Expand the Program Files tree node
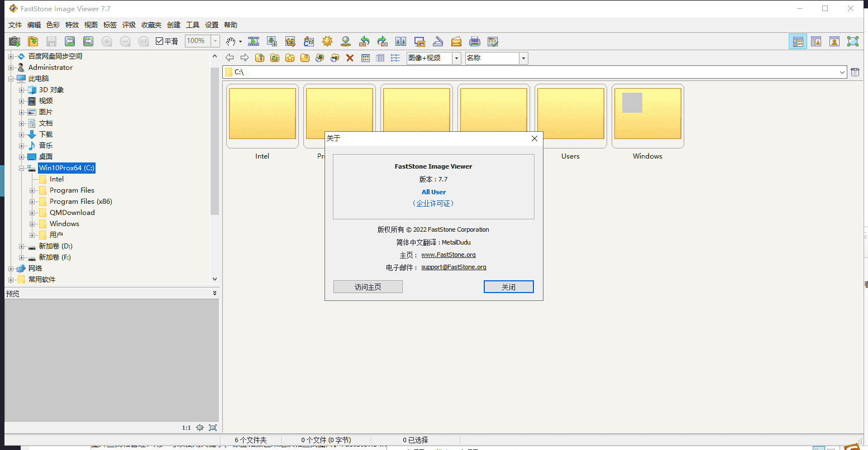 pos(32,190)
